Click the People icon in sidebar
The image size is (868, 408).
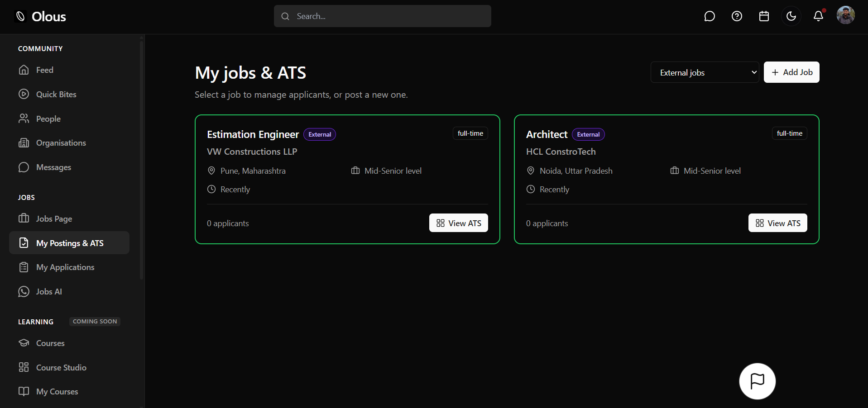[24, 119]
